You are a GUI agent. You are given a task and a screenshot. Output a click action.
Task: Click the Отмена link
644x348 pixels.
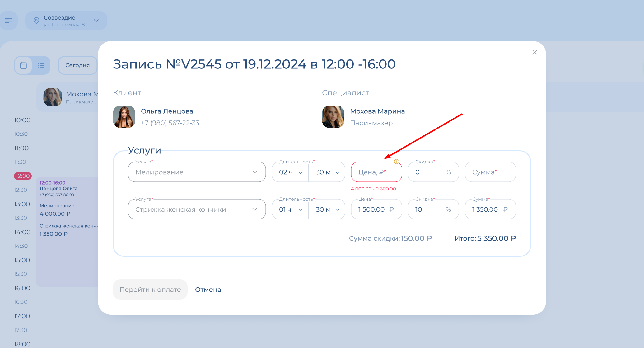coord(208,289)
